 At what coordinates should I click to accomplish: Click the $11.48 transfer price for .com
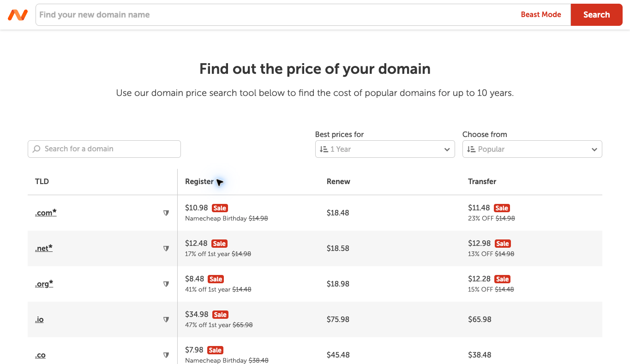pyautogui.click(x=480, y=208)
